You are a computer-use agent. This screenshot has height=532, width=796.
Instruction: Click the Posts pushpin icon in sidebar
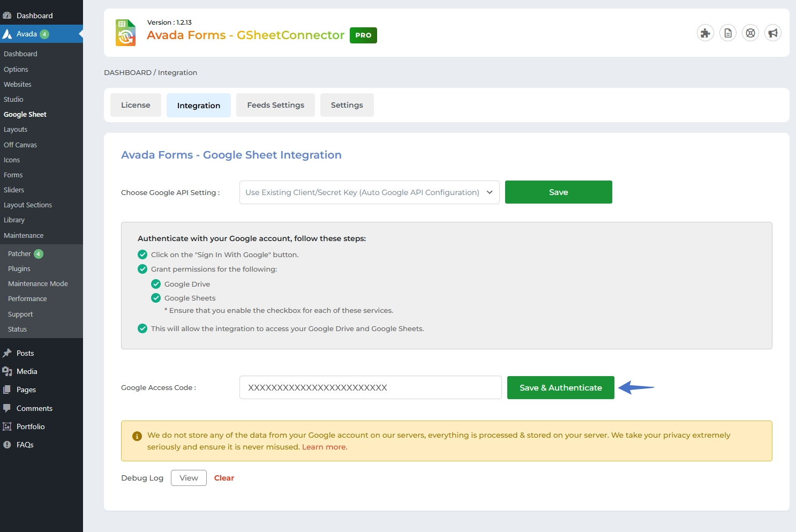click(x=7, y=353)
